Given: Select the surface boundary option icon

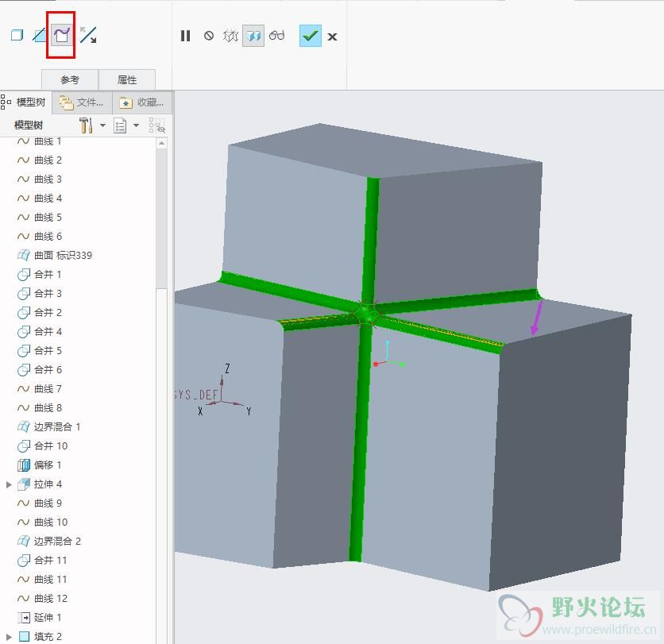Looking at the screenshot, I should tap(40, 35).
